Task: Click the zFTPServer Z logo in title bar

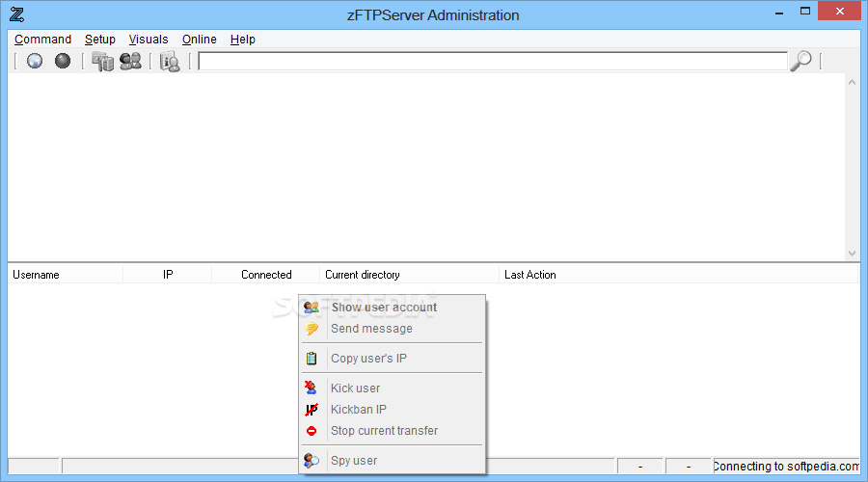Action: coord(16,14)
